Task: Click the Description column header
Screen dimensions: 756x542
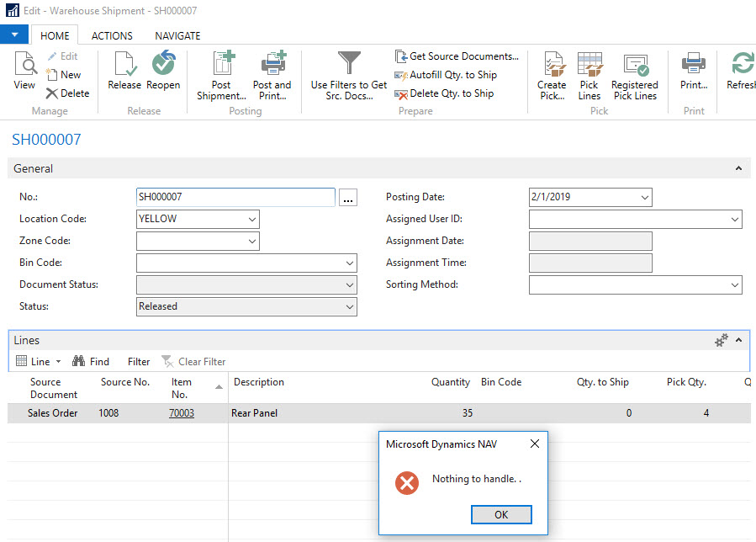Action: (x=259, y=382)
